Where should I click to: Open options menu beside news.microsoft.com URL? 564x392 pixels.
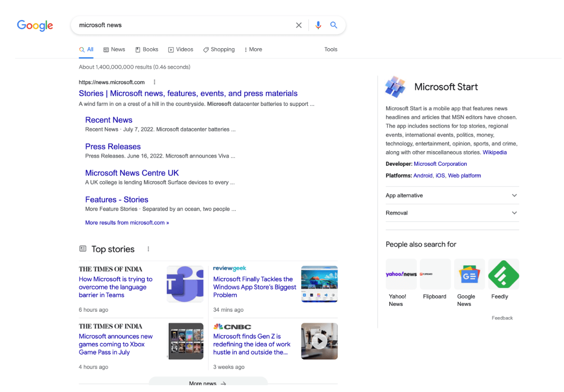pyautogui.click(x=155, y=82)
